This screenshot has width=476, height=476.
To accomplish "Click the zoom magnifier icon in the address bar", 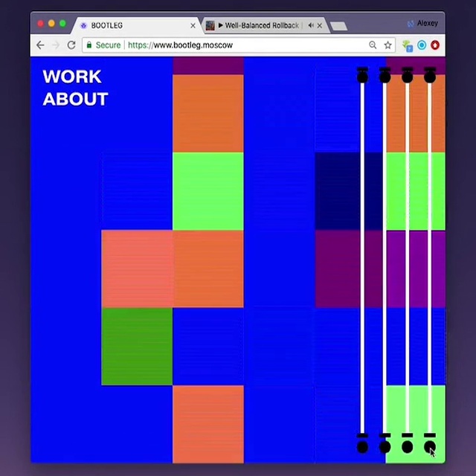I will pos(373,45).
